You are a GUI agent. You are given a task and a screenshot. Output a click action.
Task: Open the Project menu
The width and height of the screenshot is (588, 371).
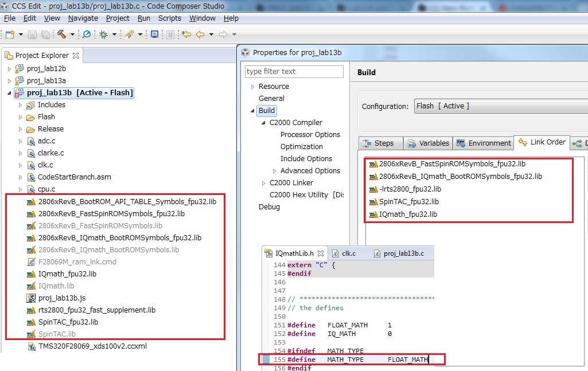point(118,18)
